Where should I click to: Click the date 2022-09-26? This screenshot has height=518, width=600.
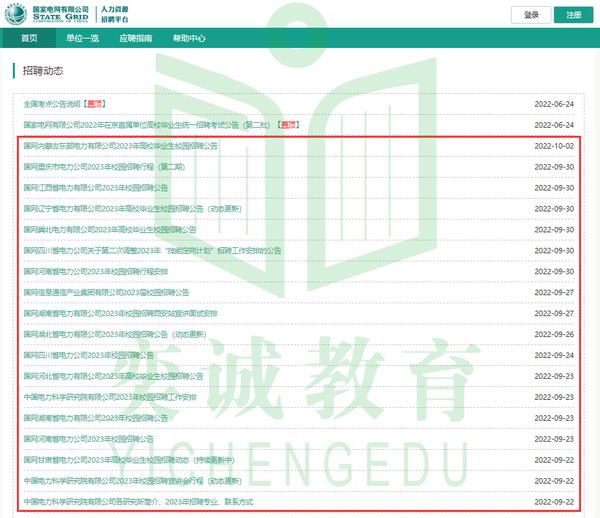(554, 334)
